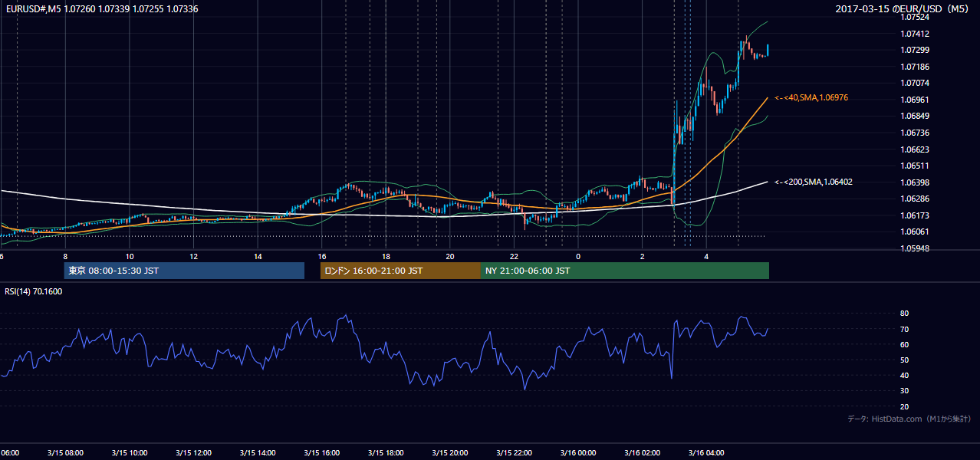
Task: Click the RSI 20 level label
Action: coord(904,406)
